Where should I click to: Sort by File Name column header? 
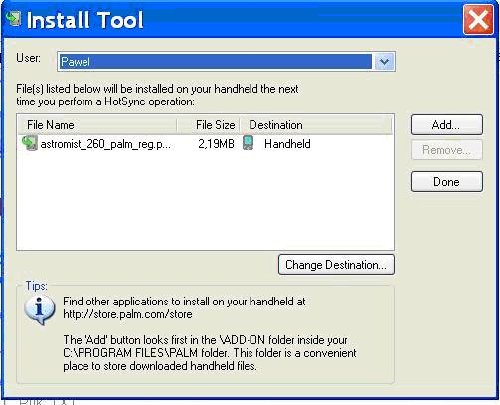(97, 125)
